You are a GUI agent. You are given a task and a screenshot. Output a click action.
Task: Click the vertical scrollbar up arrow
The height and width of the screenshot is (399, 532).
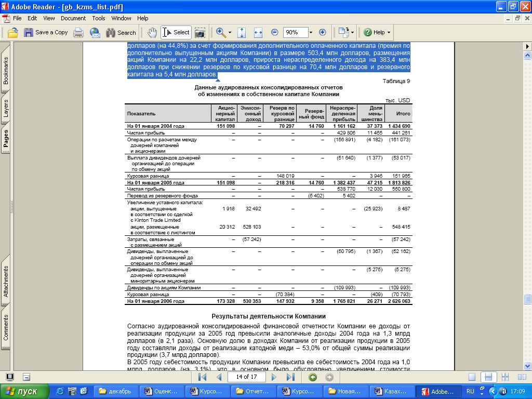pyautogui.click(x=527, y=55)
